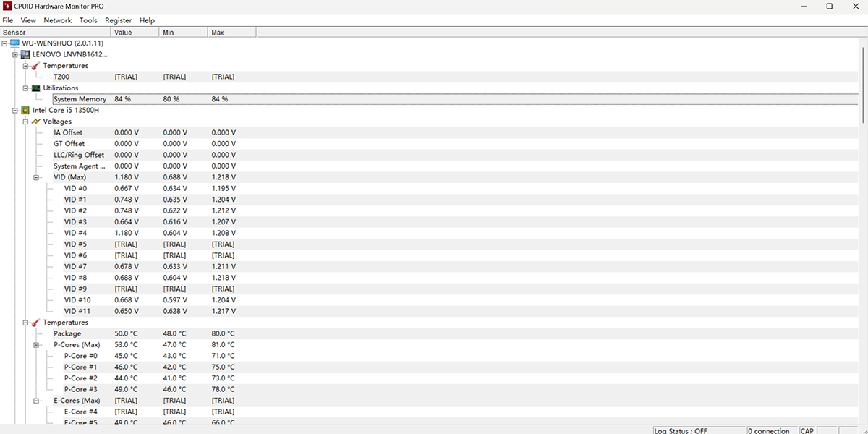
Task: Select the E-Core #4 row
Action: 461,412
